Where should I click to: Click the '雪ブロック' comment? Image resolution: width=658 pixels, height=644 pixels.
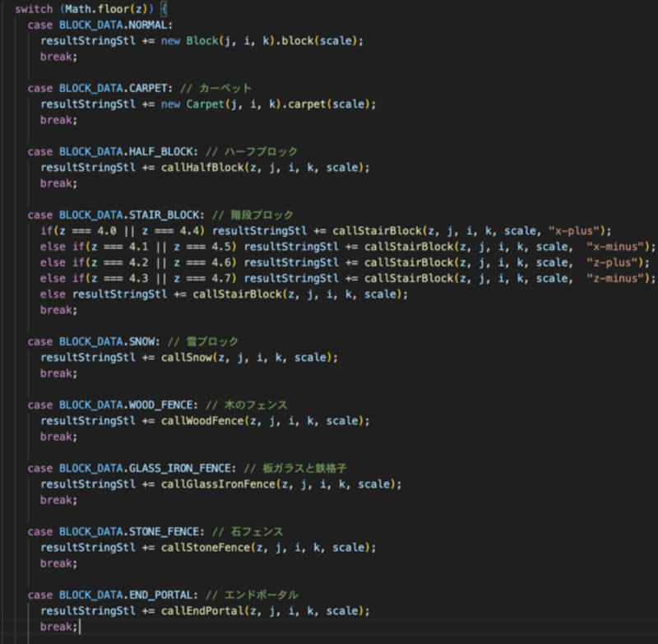(212, 341)
